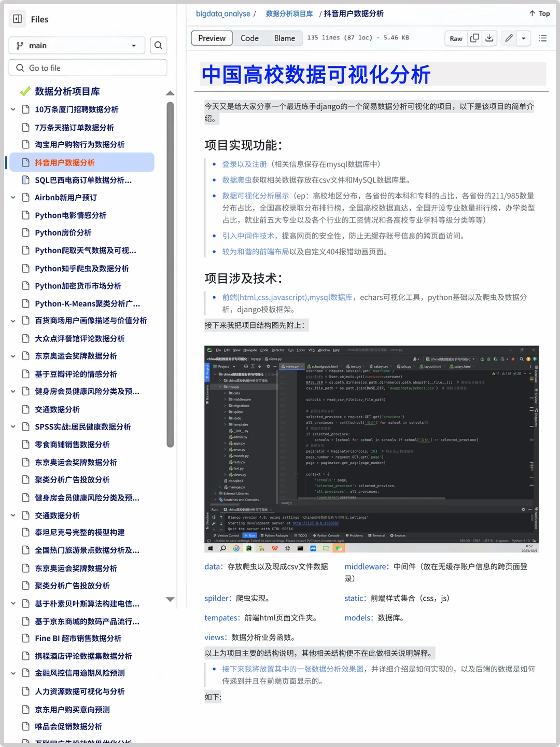Expand the first 东京奥运会奖牌数据分析 folder

point(13,356)
